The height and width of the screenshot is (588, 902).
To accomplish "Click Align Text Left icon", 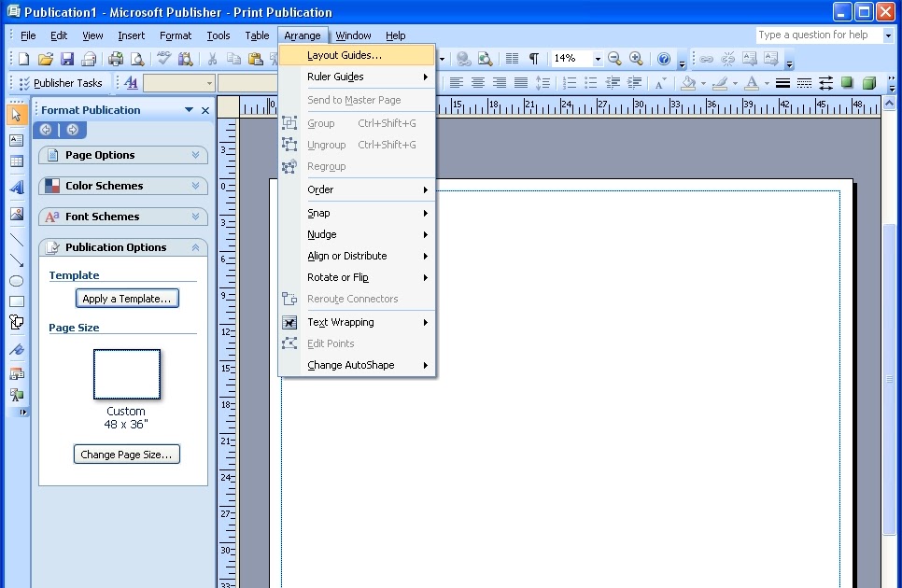I will click(457, 83).
